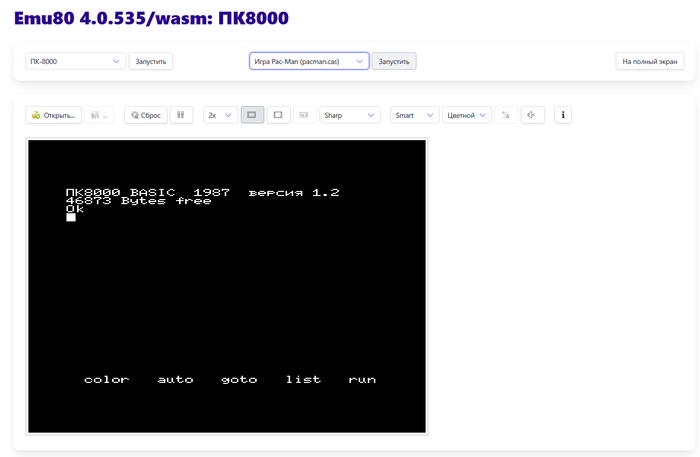Open the Pac-Man game file selector
The width and height of the screenshot is (700, 457).
[x=309, y=61]
